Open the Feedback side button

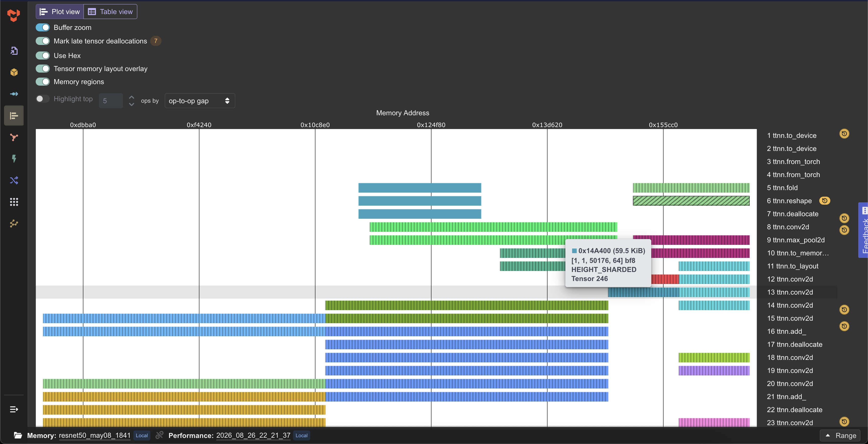(863, 230)
